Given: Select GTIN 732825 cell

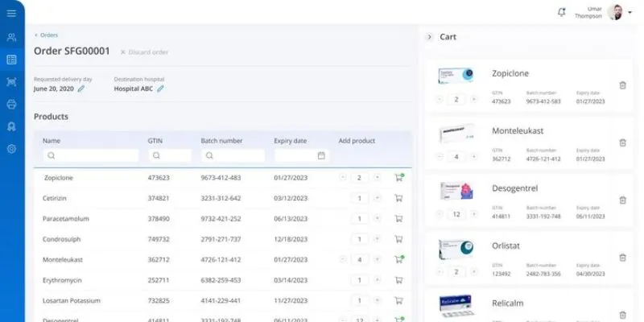Looking at the screenshot, I should pyautogui.click(x=159, y=300).
